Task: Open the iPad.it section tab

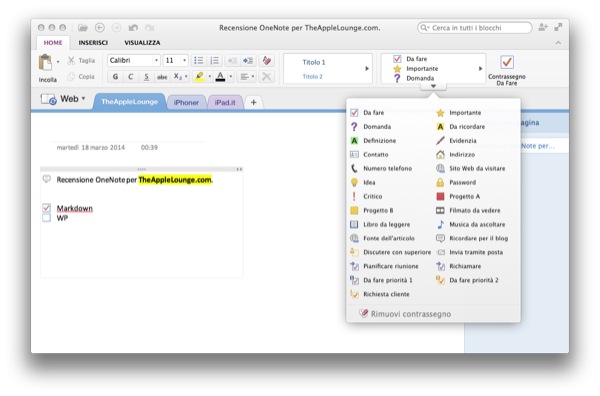Action: (x=225, y=103)
